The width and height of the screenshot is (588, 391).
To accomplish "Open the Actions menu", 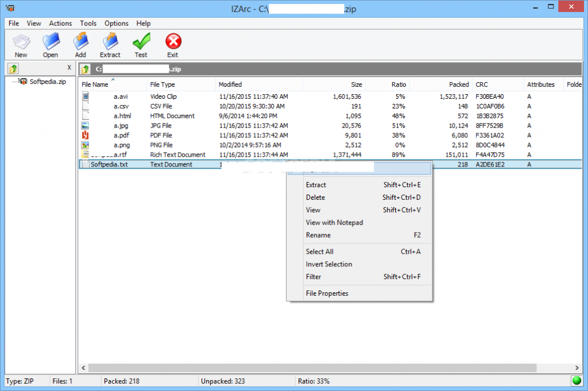I will tap(60, 23).
